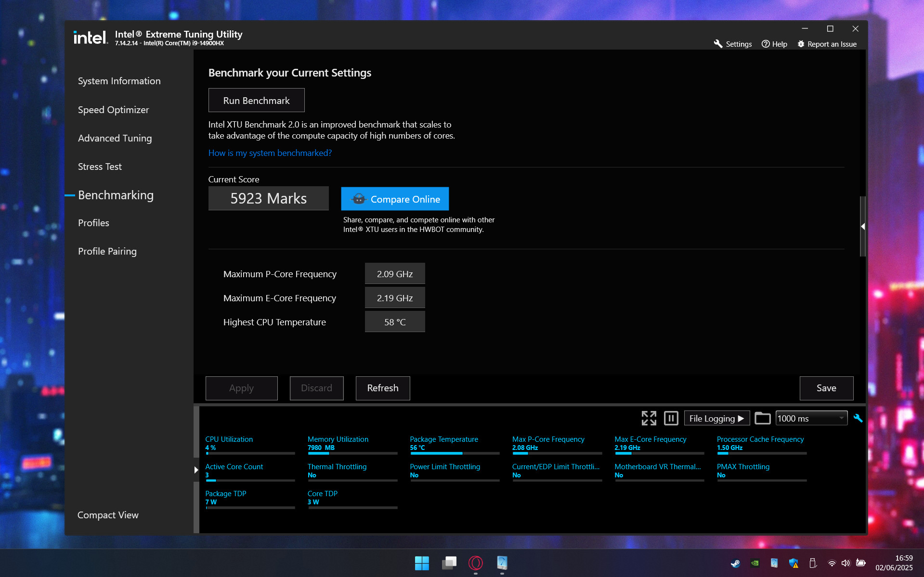This screenshot has height=577, width=924.
Task: Click the USB device tray icon
Action: tap(813, 563)
